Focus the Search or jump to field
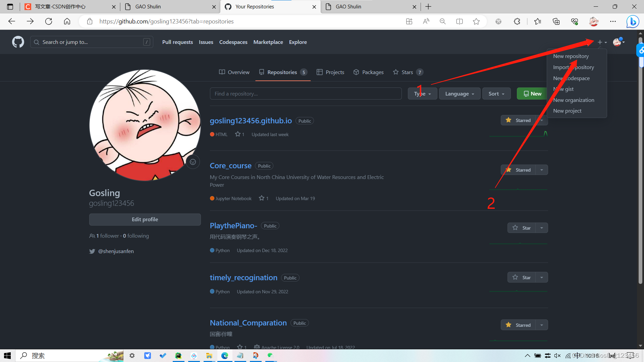 click(92, 42)
